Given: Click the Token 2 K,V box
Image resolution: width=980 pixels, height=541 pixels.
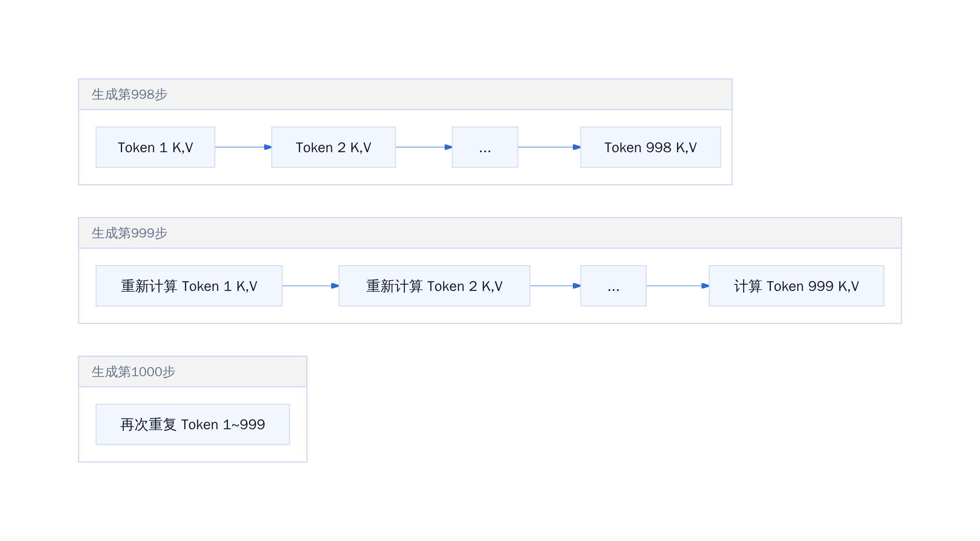Looking at the screenshot, I should [333, 147].
